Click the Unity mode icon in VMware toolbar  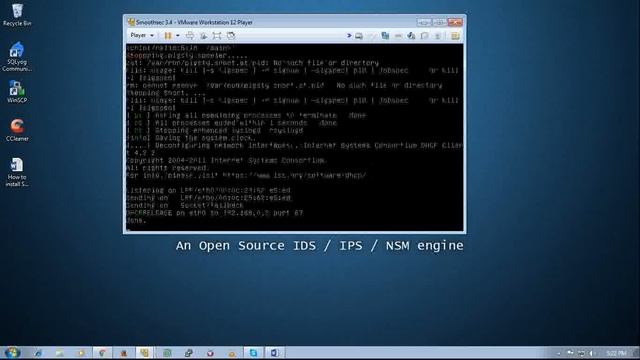click(231, 36)
